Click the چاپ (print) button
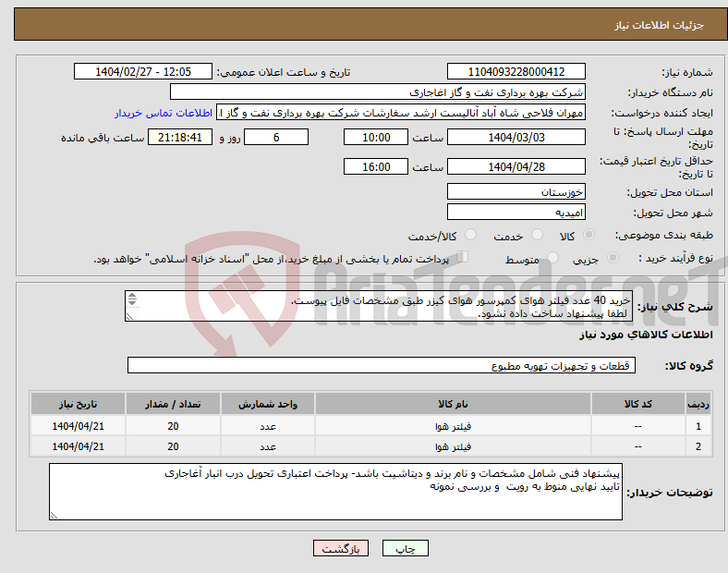This screenshot has width=728, height=573. pyautogui.click(x=405, y=548)
